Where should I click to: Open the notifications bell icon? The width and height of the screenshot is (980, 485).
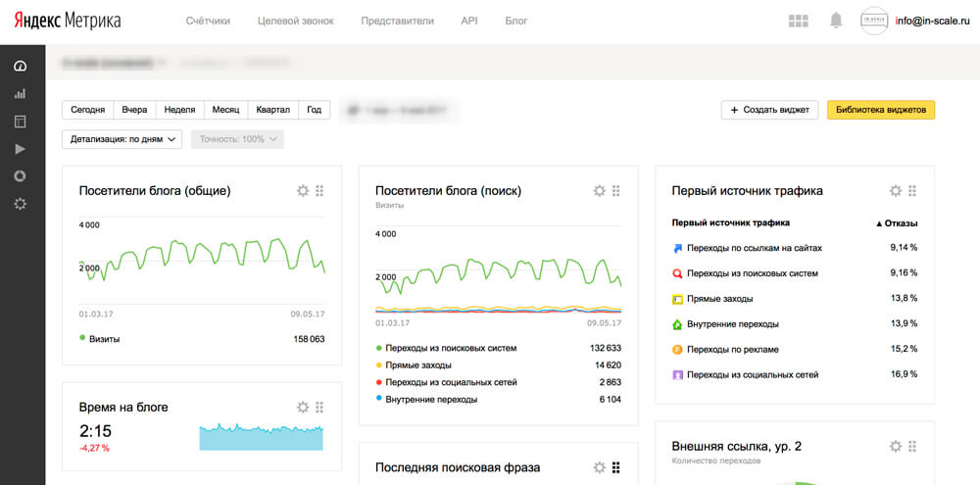point(836,21)
